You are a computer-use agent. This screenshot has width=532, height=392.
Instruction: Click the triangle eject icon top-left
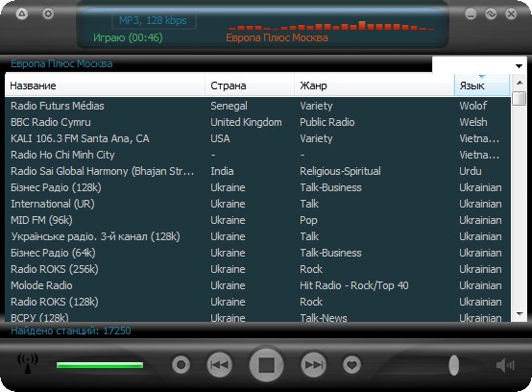click(22, 13)
